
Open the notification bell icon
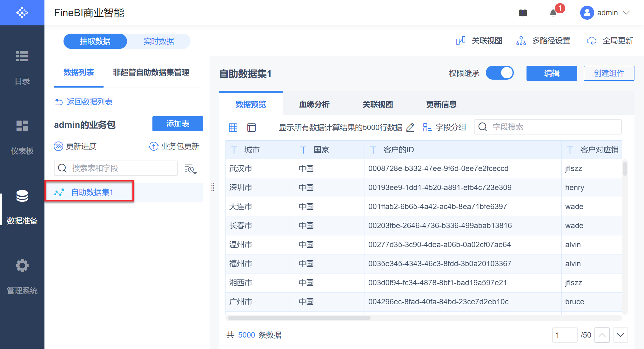coord(553,13)
